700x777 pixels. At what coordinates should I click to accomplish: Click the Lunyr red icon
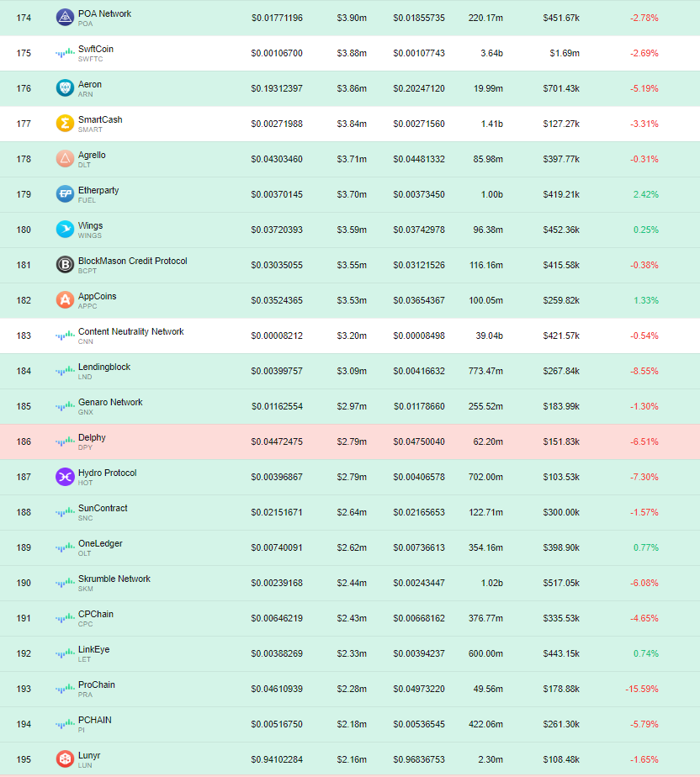coord(65,759)
